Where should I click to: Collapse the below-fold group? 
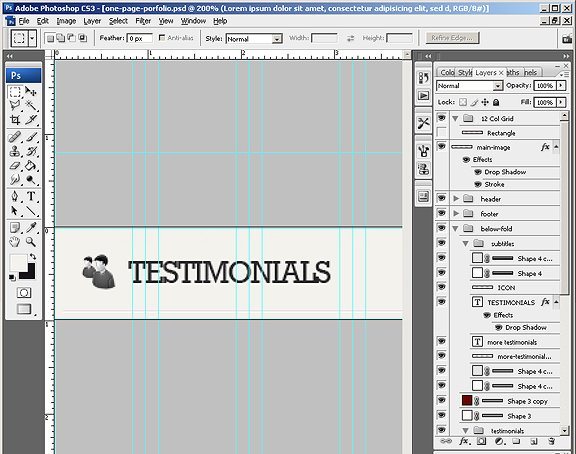pyautogui.click(x=455, y=229)
